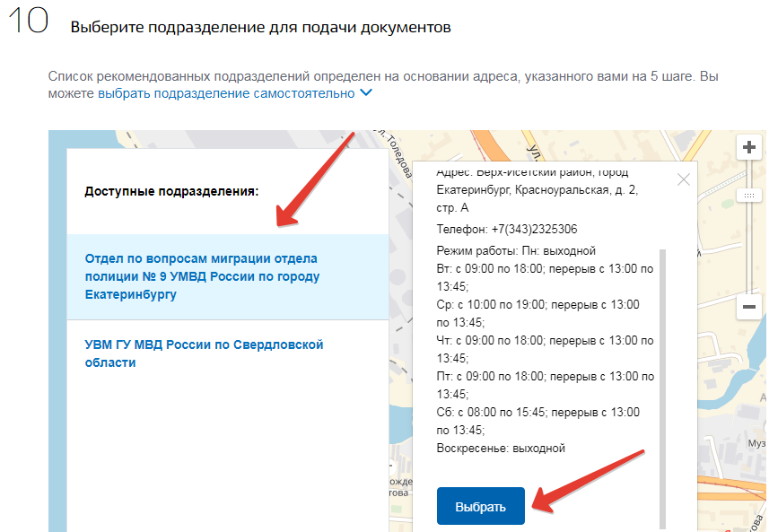769x532 pixels.
Task: Select УВМ ГУ МВД России по Свердловской области
Action: [228, 353]
